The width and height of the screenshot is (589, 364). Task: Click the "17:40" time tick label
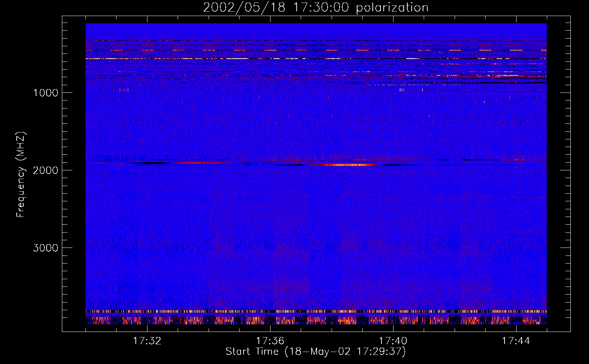[393, 341]
